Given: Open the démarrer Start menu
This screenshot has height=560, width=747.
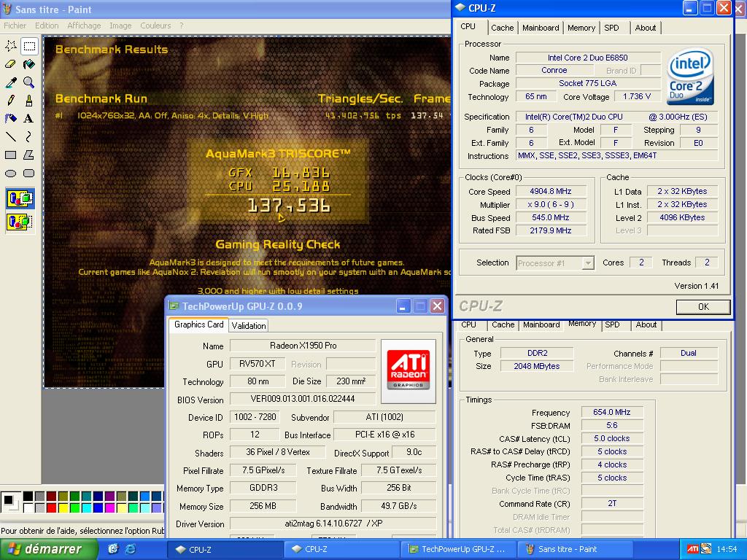Looking at the screenshot, I should (49, 549).
